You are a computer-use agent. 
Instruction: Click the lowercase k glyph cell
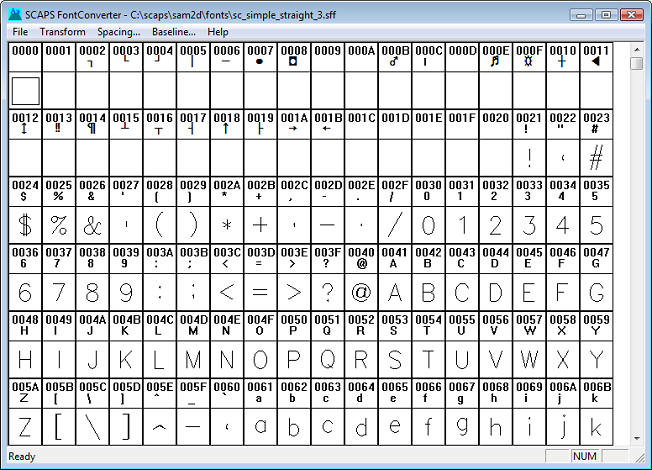pyautogui.click(x=596, y=427)
